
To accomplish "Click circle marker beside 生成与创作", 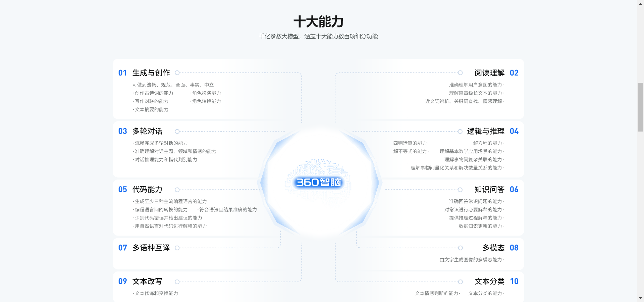I will pos(177,73).
